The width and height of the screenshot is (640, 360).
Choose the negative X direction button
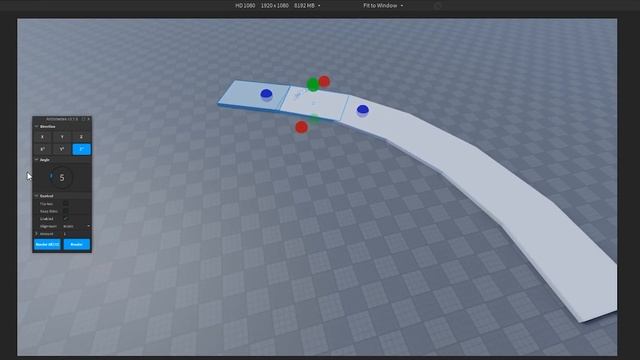[x=42, y=149]
